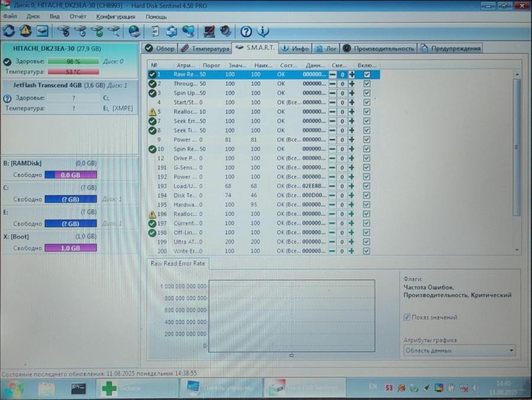532x400 pixels.
Task: Select the Re-analyze disks icon on toolbar
Action: [11, 32]
